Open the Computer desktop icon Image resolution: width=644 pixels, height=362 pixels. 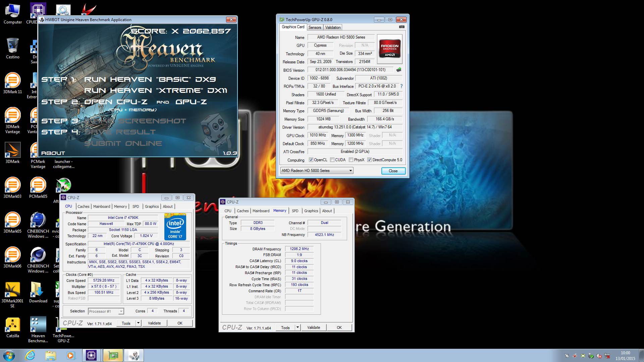pyautogui.click(x=12, y=14)
